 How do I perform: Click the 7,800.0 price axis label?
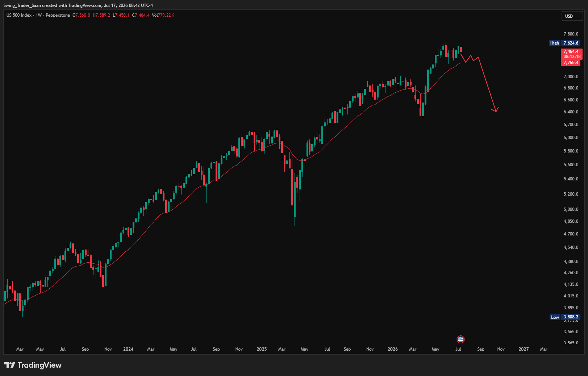571,34
